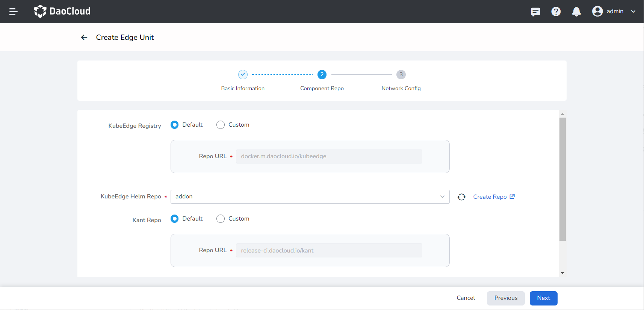Viewport: 644px width, 310px height.
Task: Select Default for KubeEdge Registry
Action: coord(174,125)
